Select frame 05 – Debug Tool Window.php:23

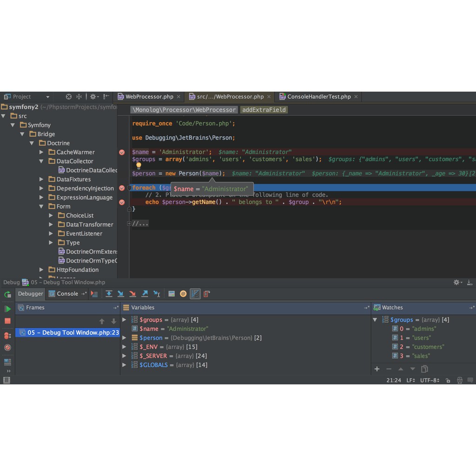pyautogui.click(x=67, y=333)
